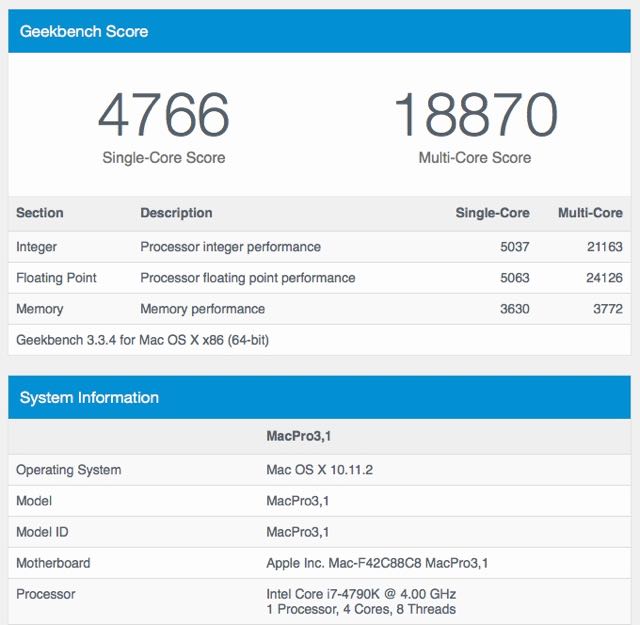This screenshot has height=625, width=640.
Task: Select Memory multi-core value 3772
Action: click(608, 309)
